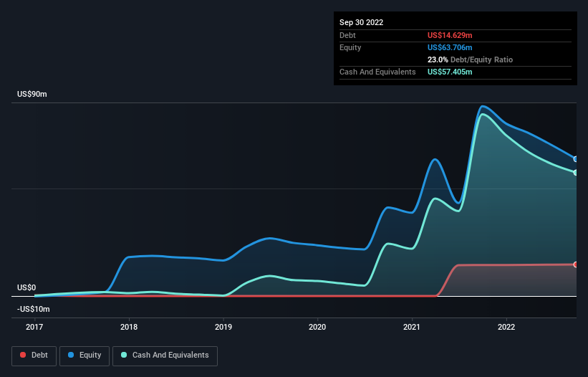Click the -US$10m y-axis label
This screenshot has height=377, width=588.
pyautogui.click(x=34, y=309)
